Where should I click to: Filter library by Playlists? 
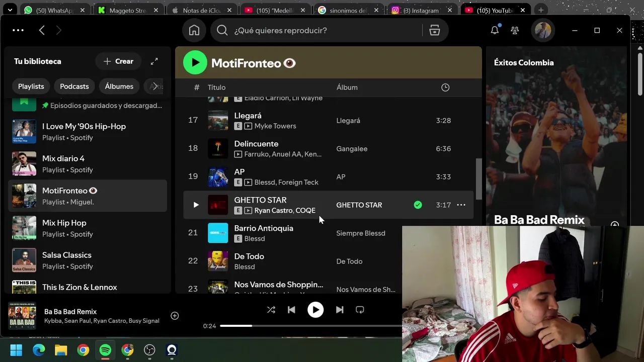pyautogui.click(x=31, y=86)
